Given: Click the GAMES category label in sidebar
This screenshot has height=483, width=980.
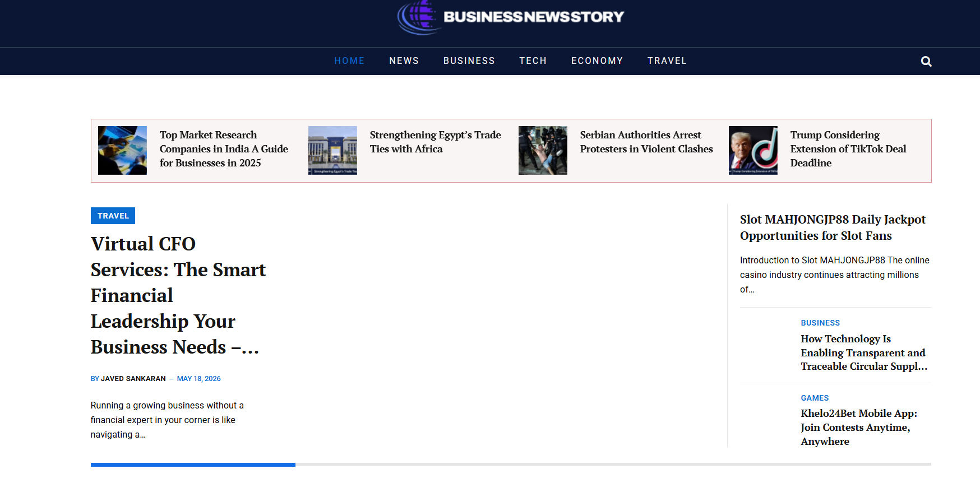Looking at the screenshot, I should [814, 398].
